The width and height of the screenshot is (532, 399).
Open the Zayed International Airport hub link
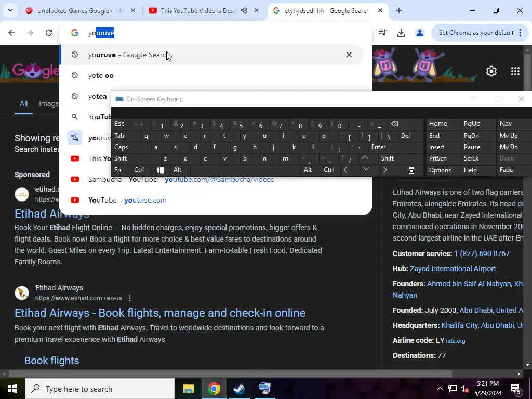[453, 269]
